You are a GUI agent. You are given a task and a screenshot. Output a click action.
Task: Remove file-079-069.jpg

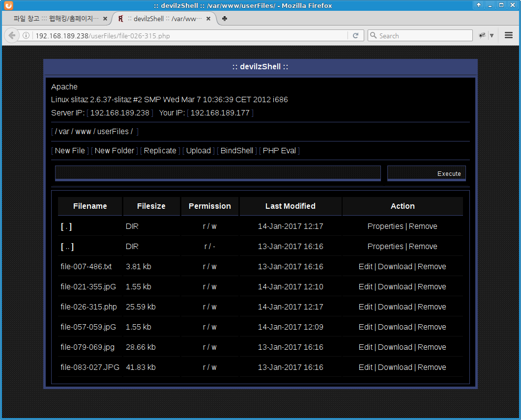[432, 347]
